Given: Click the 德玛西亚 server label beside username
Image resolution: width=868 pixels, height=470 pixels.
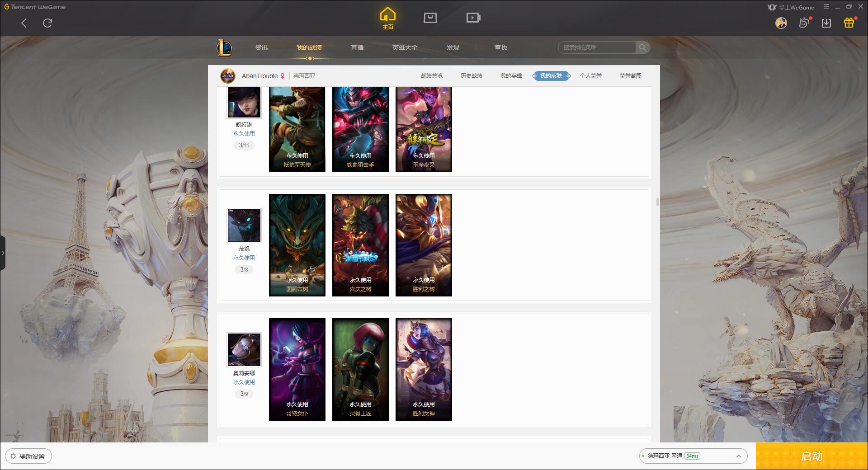Looking at the screenshot, I should [304, 76].
